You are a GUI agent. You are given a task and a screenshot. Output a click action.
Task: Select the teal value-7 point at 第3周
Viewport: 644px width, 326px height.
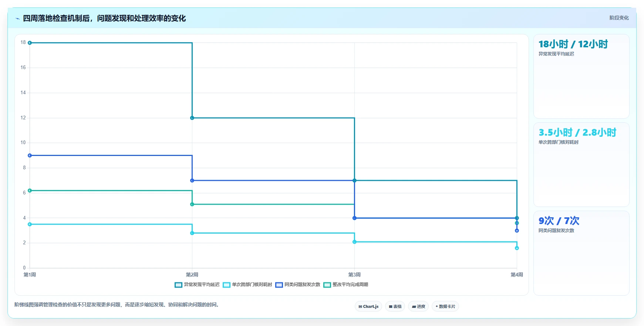(x=354, y=180)
